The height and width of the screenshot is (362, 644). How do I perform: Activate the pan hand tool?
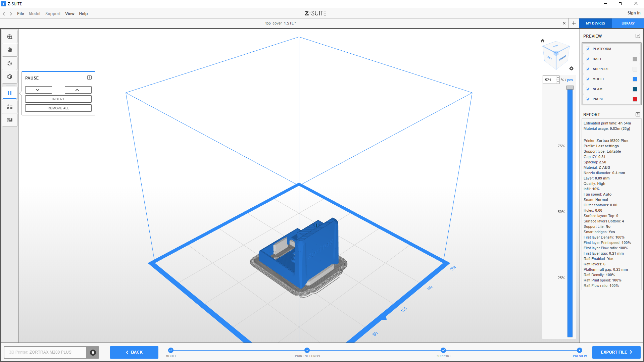pos(10,50)
